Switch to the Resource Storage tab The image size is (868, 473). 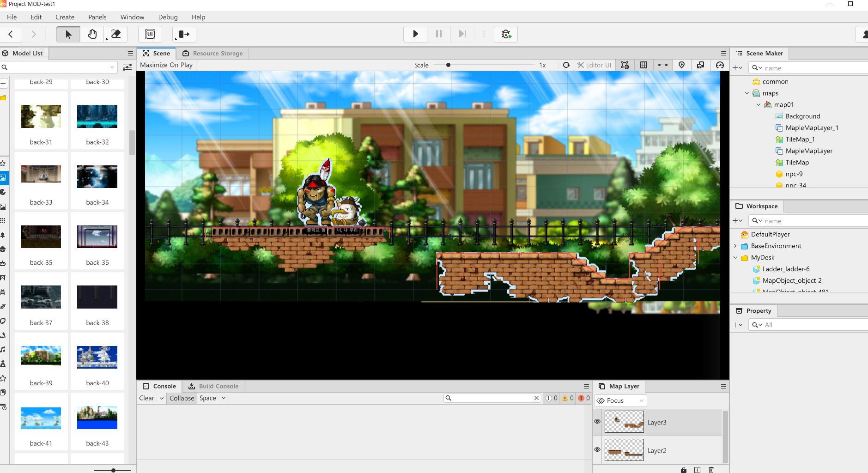(x=213, y=53)
